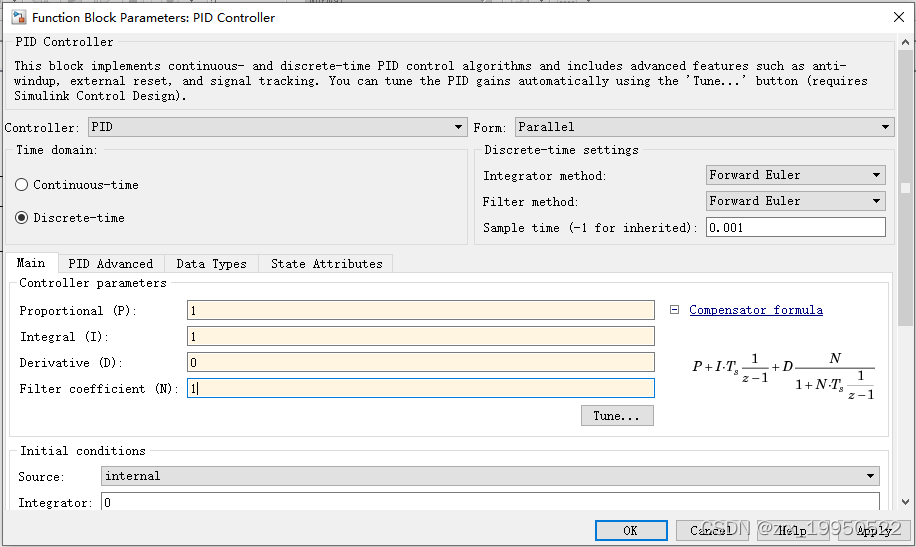Switch to the PID Advanced tab
This screenshot has height=547, width=916.
point(111,264)
